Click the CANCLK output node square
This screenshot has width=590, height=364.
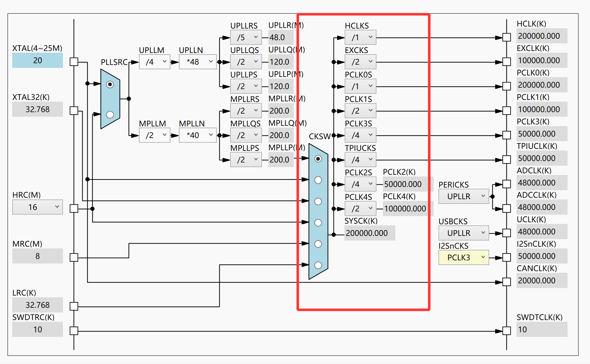coord(507,282)
